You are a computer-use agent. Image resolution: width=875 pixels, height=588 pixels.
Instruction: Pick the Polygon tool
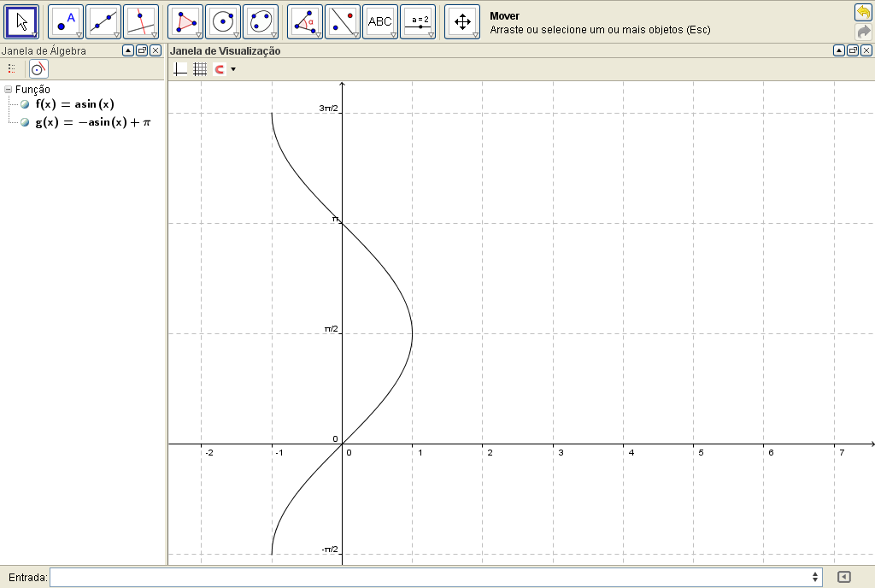185,21
